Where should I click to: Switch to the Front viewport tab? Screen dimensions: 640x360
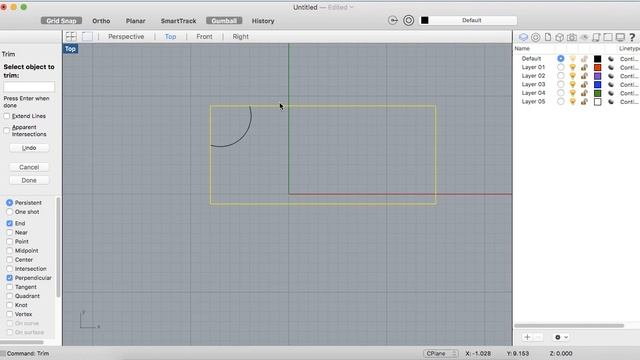tap(204, 36)
